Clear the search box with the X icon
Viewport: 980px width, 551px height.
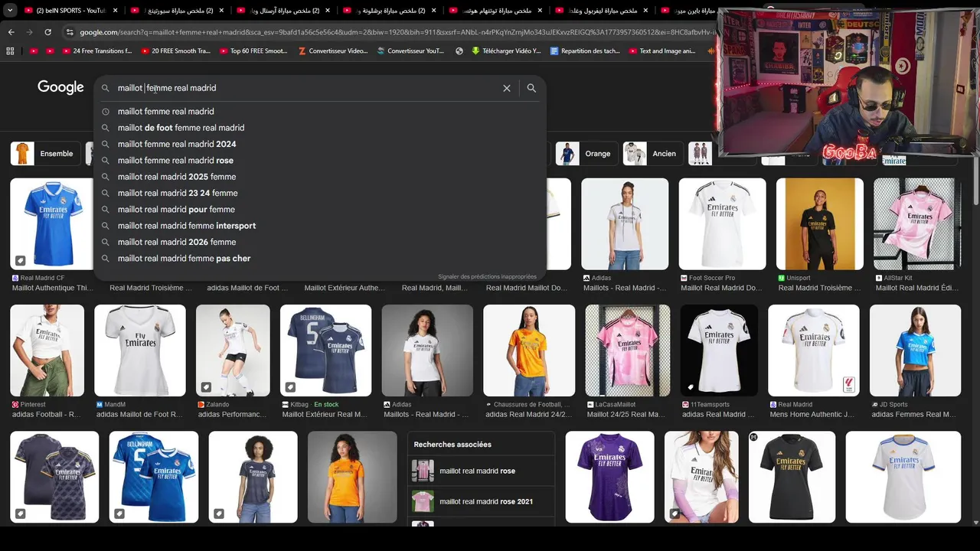(x=507, y=88)
